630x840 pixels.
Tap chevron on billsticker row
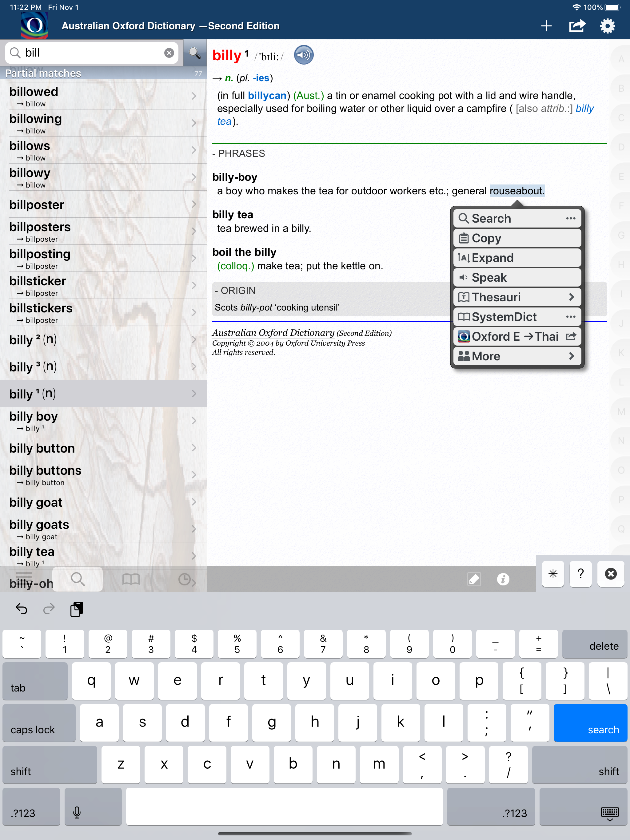pos(194,285)
